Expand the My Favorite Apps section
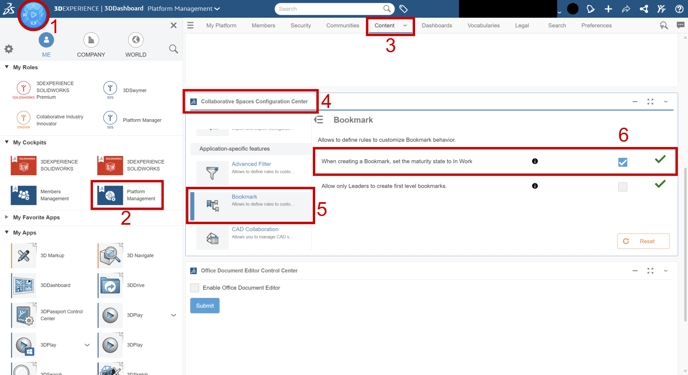This screenshot has width=688, height=375. point(7,217)
